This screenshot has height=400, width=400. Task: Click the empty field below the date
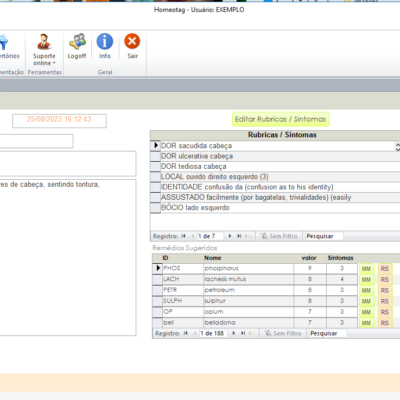[x=36, y=141]
